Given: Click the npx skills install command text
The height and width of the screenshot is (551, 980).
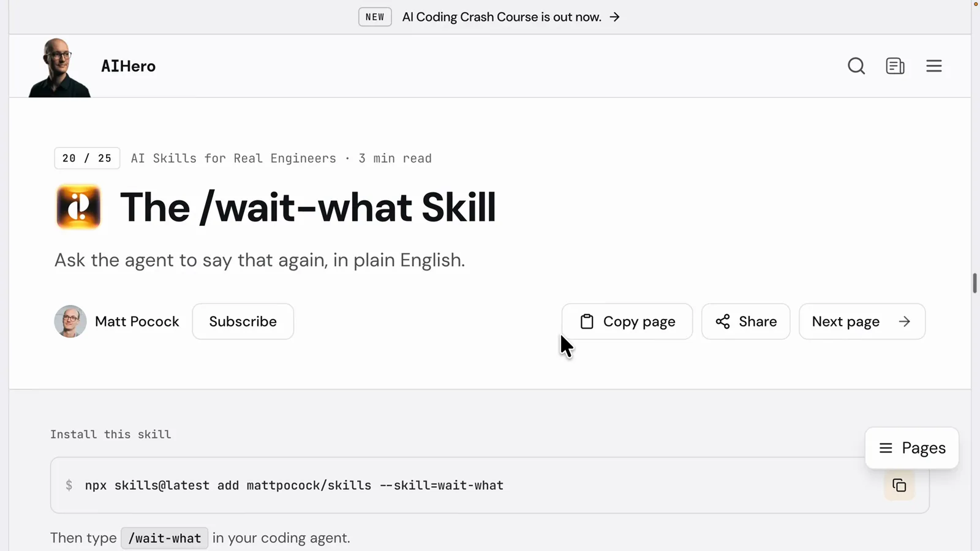Looking at the screenshot, I should [294, 485].
